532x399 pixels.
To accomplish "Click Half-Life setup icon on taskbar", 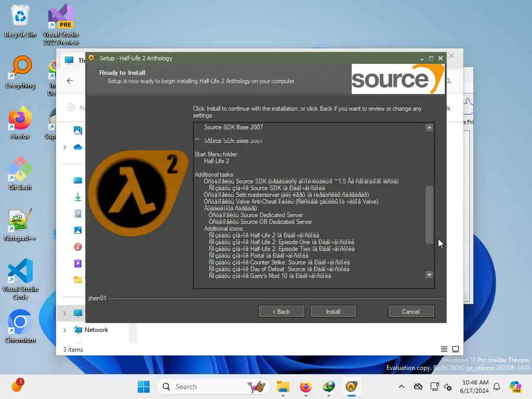I will pyautogui.click(x=352, y=387).
